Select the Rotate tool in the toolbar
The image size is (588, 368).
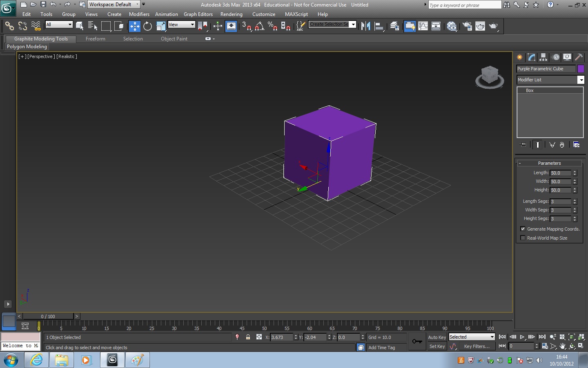pos(147,27)
